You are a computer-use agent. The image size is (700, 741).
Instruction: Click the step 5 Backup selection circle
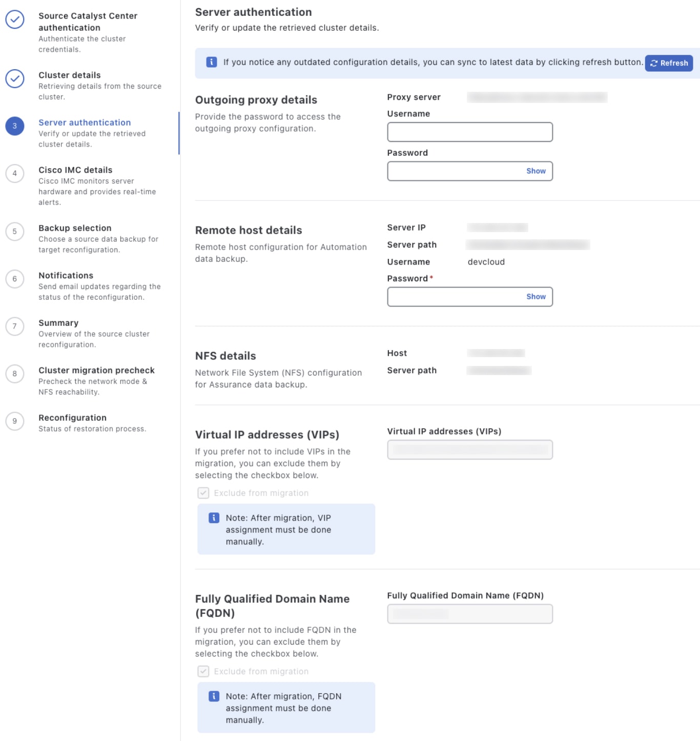coord(15,232)
